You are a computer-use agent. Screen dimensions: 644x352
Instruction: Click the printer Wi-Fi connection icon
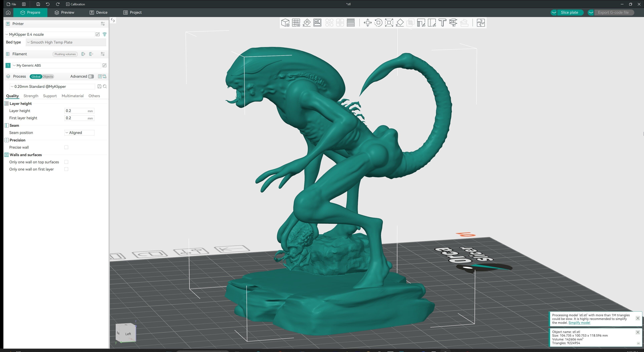tap(104, 34)
